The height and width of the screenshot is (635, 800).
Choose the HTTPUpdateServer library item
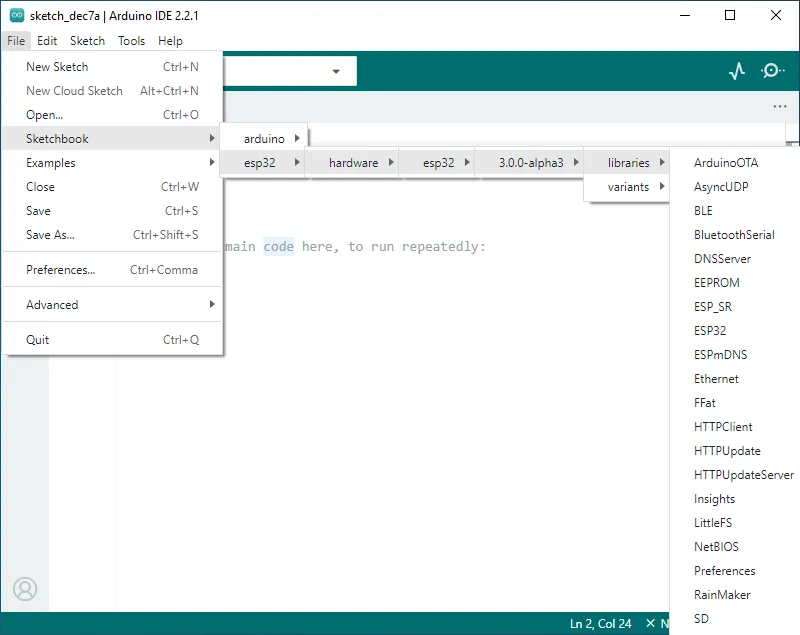[743, 475]
